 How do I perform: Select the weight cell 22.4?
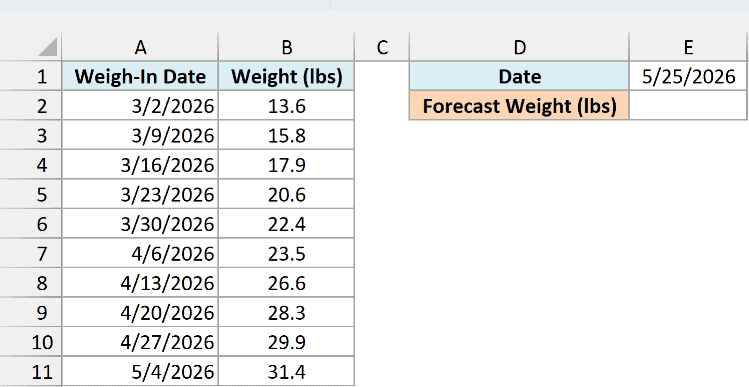pyautogui.click(x=286, y=224)
